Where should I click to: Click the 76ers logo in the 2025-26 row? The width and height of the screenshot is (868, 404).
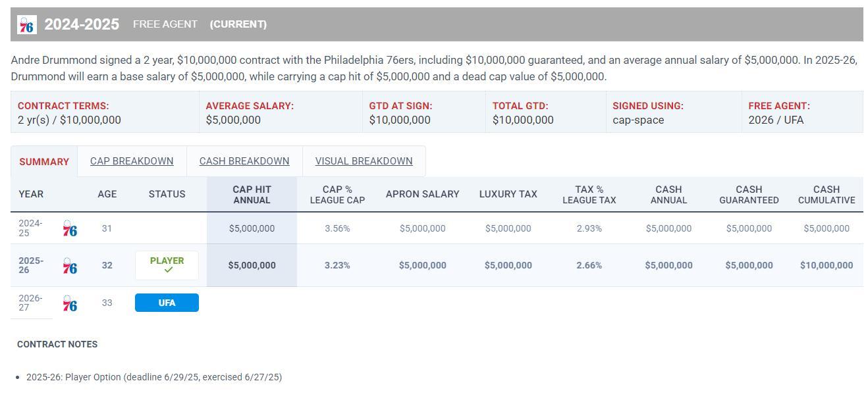[x=70, y=266]
